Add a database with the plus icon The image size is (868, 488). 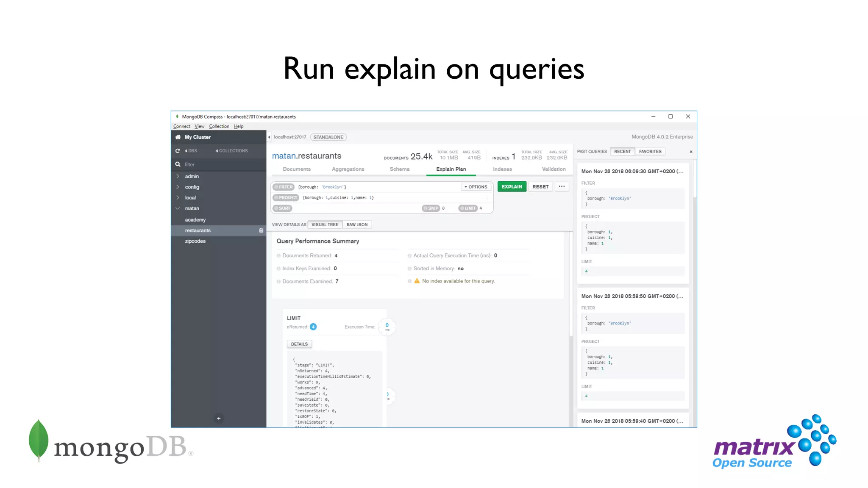(x=219, y=418)
